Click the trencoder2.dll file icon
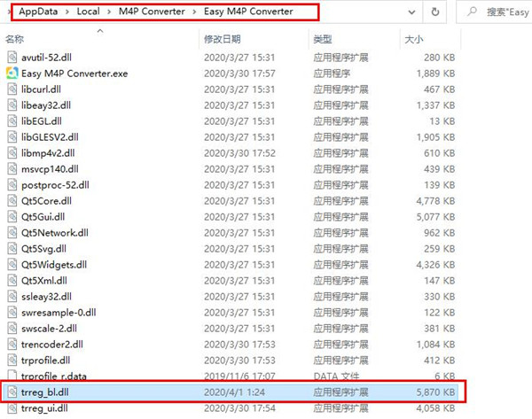Screen dimensions: 532x419 tap(12, 344)
